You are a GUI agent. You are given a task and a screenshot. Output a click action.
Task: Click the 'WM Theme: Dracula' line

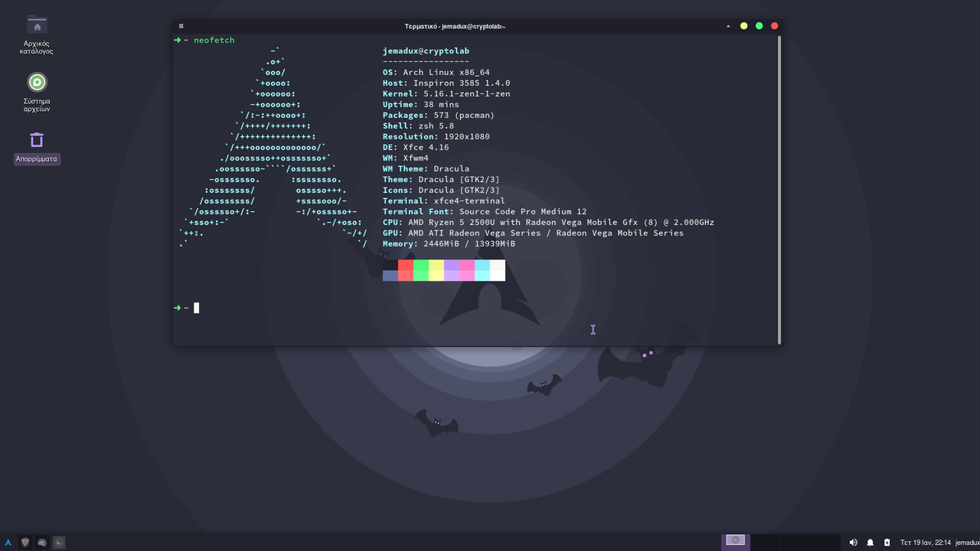(426, 168)
